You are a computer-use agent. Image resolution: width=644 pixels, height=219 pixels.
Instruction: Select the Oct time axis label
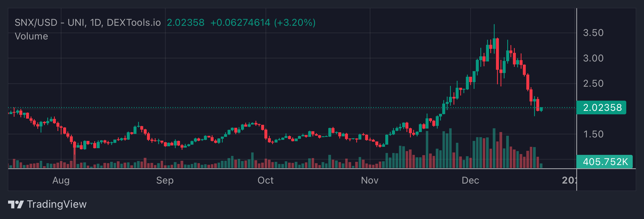265,180
